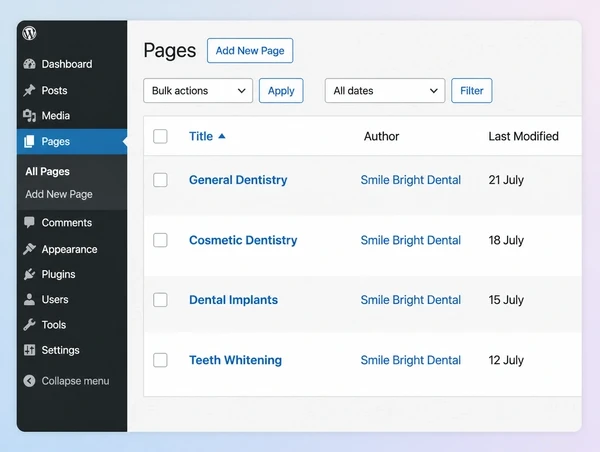
Task: Click author Smile Bright Dental for General Dentistry
Action: point(411,180)
